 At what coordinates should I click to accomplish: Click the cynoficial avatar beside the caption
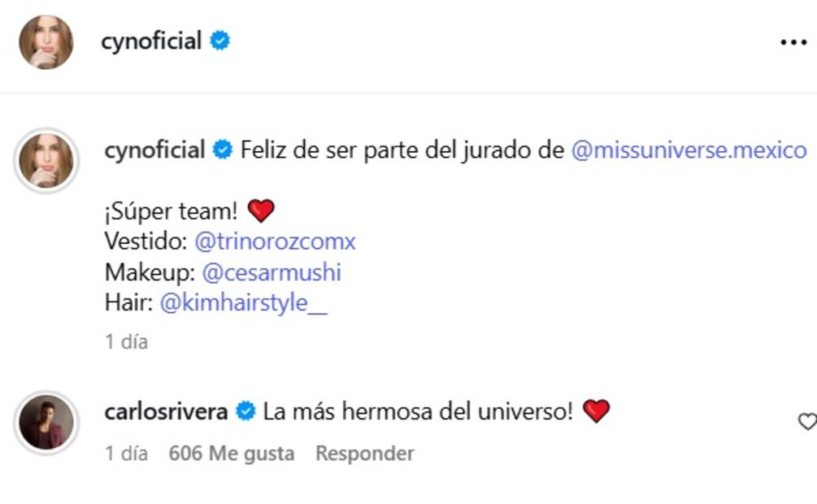click(46, 160)
